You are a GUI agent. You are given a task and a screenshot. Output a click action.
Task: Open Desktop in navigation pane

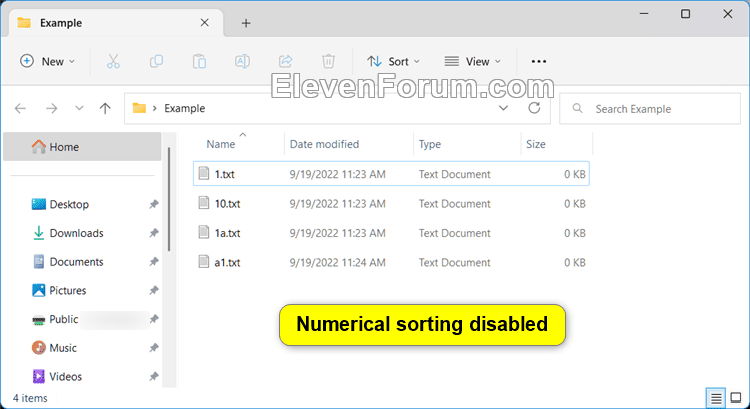tap(69, 204)
